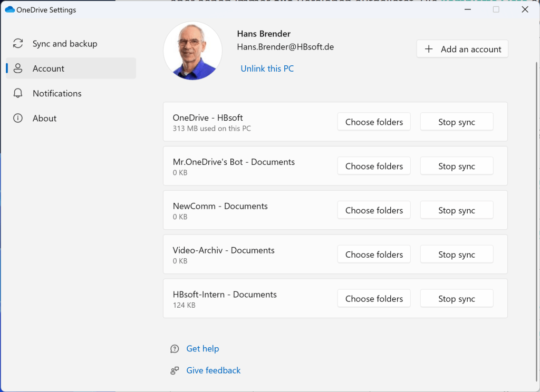Stop sync for Mr.OneDrive's Bot Documents
The width and height of the screenshot is (540, 392).
click(x=456, y=166)
